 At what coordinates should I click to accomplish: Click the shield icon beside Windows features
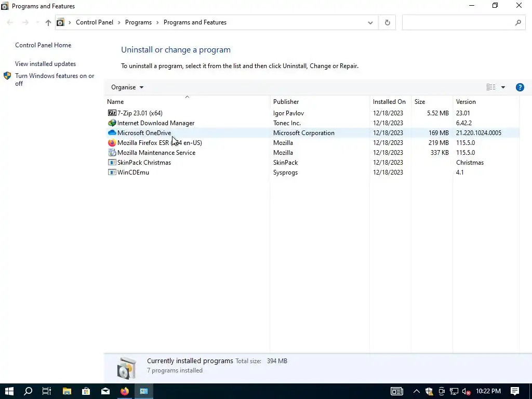[7, 76]
